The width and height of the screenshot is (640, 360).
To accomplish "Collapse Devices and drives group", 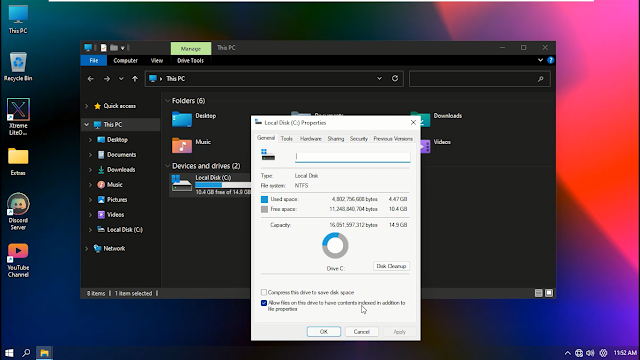I will (x=167, y=166).
